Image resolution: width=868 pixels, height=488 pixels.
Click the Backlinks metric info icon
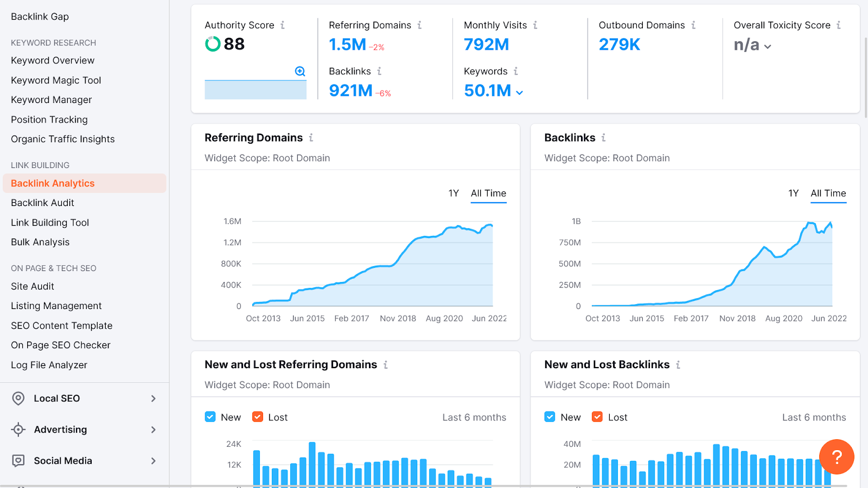tap(379, 71)
